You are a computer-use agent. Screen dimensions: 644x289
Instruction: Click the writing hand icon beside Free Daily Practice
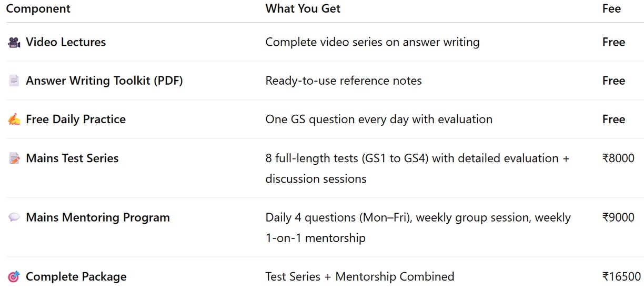click(x=14, y=119)
